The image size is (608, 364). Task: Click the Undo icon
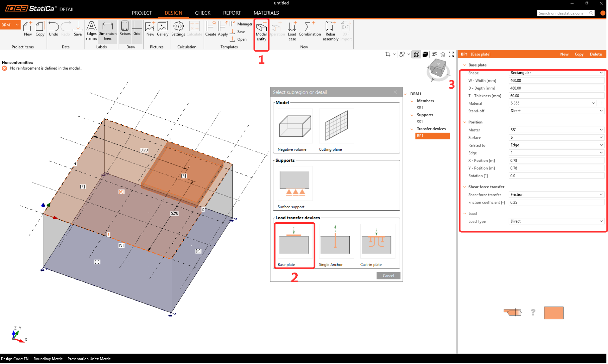click(54, 29)
